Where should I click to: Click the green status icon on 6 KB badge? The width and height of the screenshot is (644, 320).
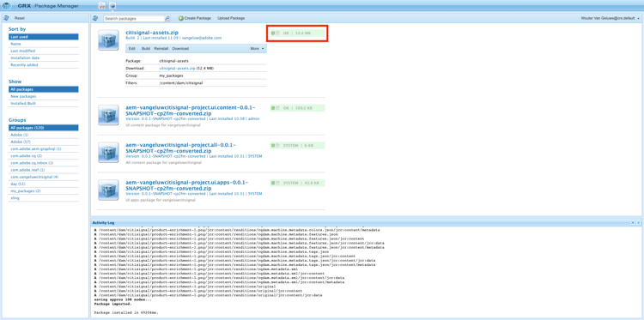pos(273,146)
